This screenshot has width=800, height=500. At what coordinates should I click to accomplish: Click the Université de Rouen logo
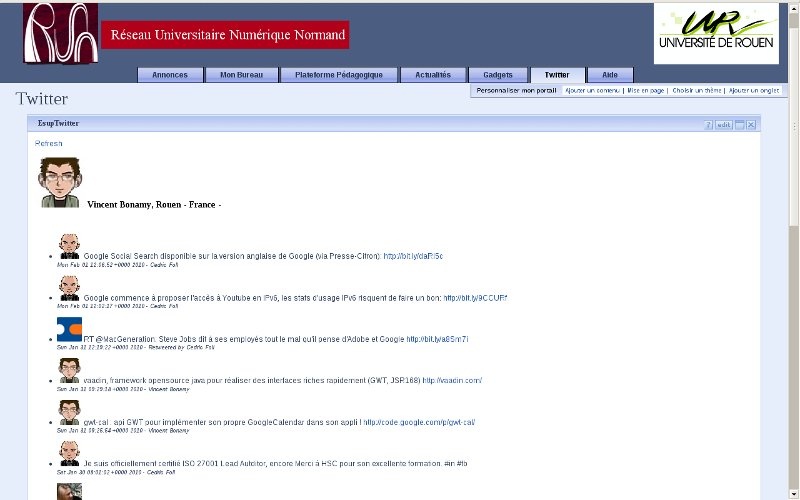point(716,33)
